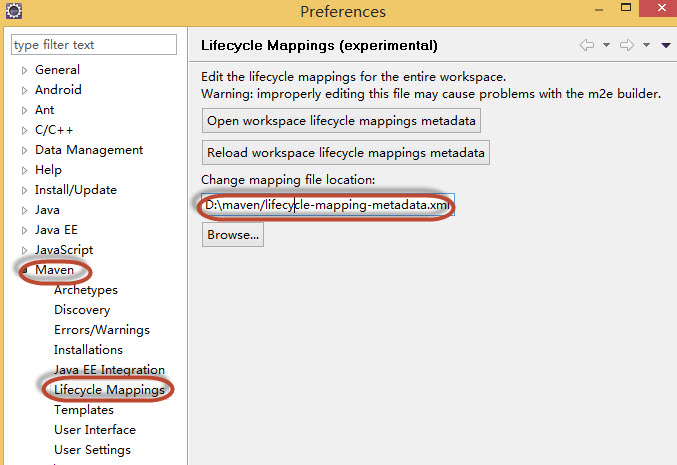Maximize the Preferences window
The image size is (677, 465).
pyautogui.click(x=626, y=7)
